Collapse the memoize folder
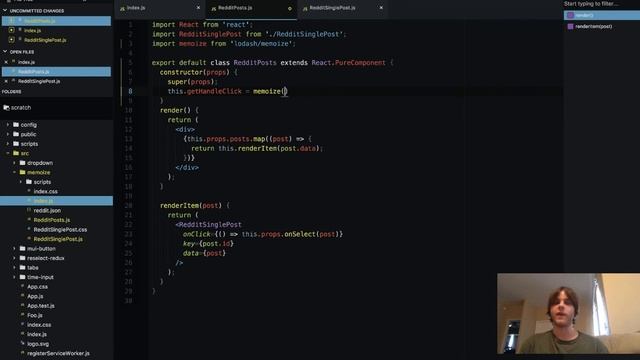The image size is (640, 360). pos(14,172)
